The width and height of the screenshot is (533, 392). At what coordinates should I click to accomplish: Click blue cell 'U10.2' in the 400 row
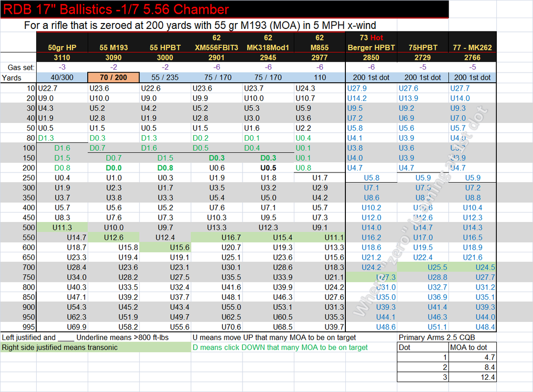coord(371,208)
